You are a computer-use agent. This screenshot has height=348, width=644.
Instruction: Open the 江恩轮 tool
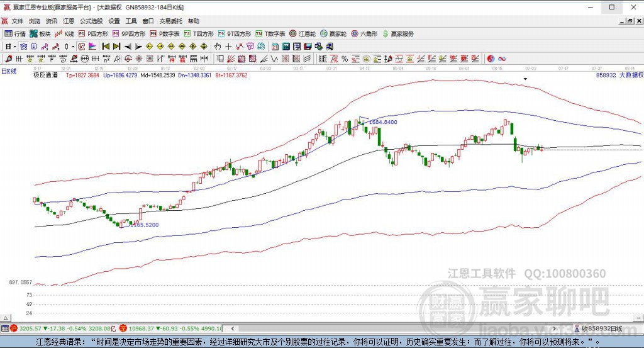[x=303, y=34]
